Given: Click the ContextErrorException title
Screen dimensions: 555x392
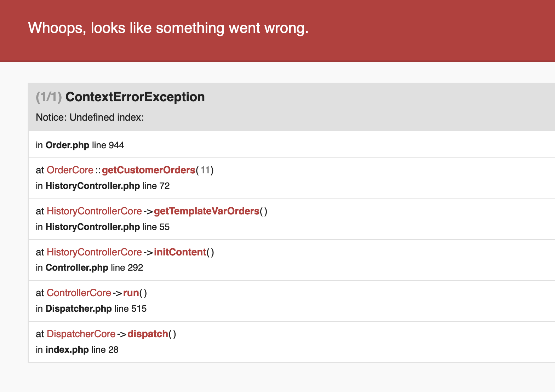Looking at the screenshot, I should [x=135, y=97].
